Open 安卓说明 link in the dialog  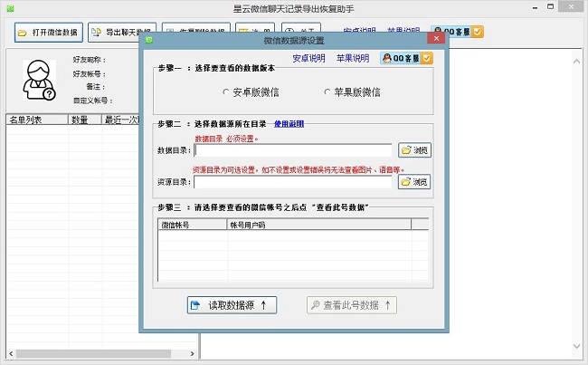[308, 58]
